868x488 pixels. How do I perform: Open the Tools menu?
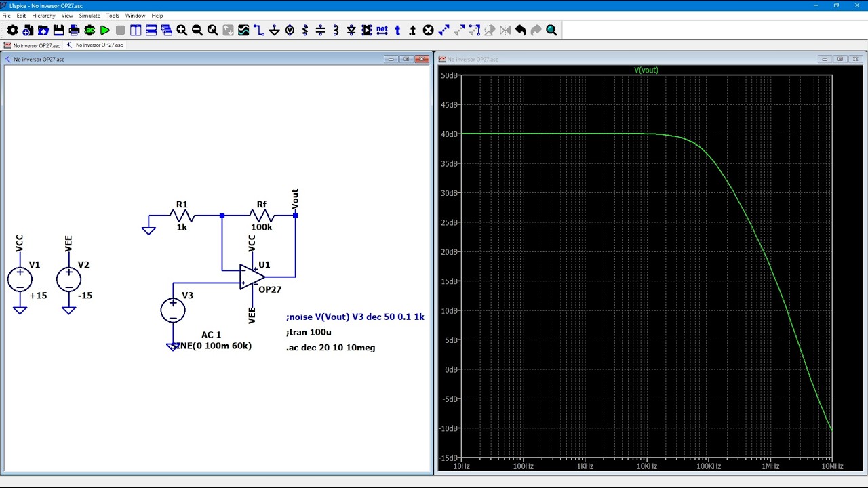(113, 16)
